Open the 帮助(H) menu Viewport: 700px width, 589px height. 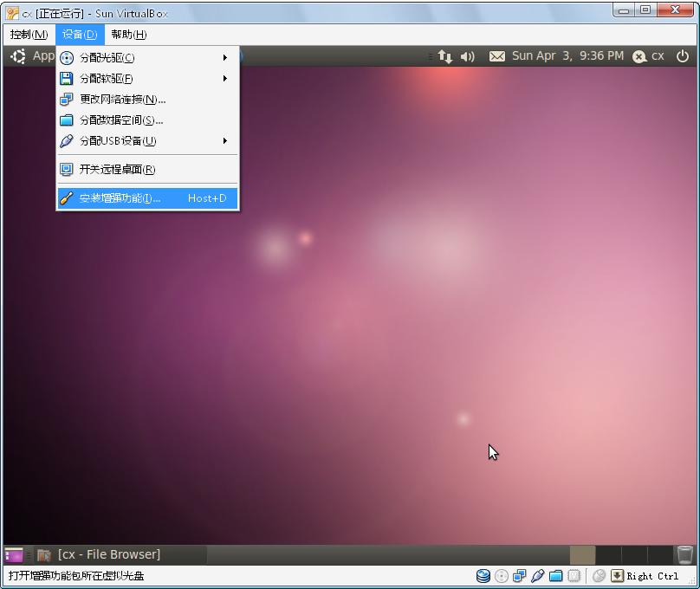pyautogui.click(x=128, y=35)
